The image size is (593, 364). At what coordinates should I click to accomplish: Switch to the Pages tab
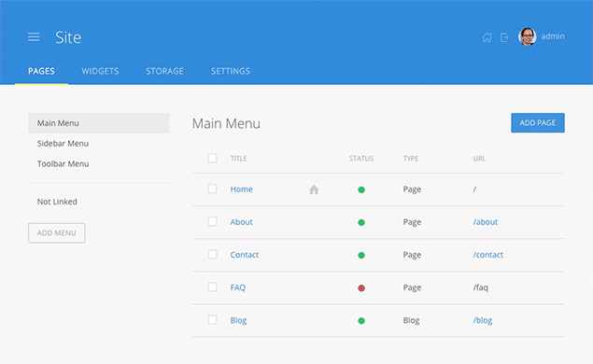click(41, 71)
